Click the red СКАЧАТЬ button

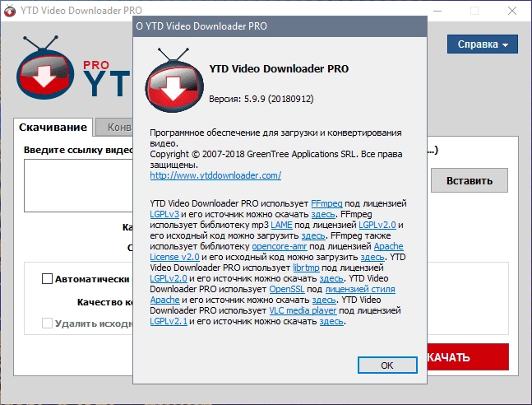click(468, 356)
